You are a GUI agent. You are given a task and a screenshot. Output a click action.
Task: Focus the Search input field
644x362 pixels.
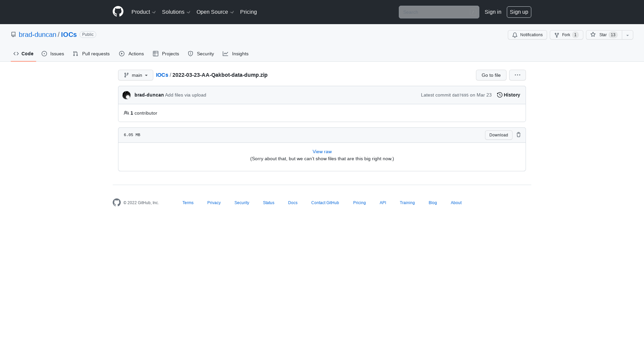pos(439,12)
